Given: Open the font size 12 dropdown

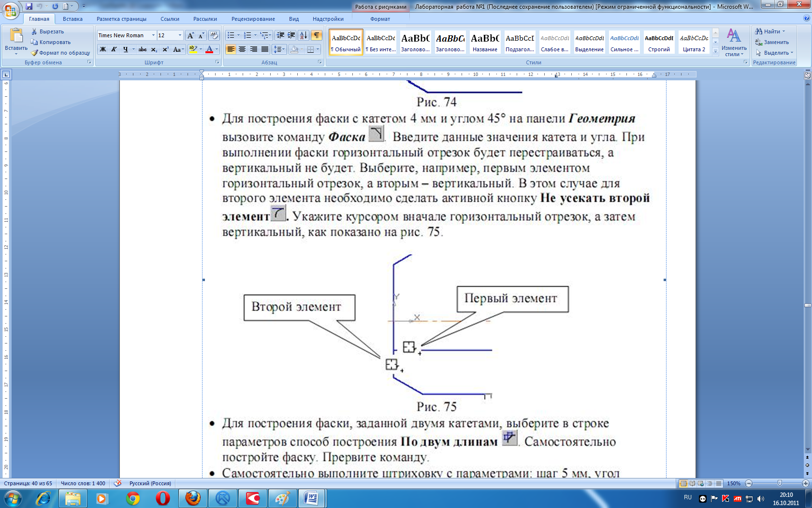Looking at the screenshot, I should pyautogui.click(x=180, y=35).
